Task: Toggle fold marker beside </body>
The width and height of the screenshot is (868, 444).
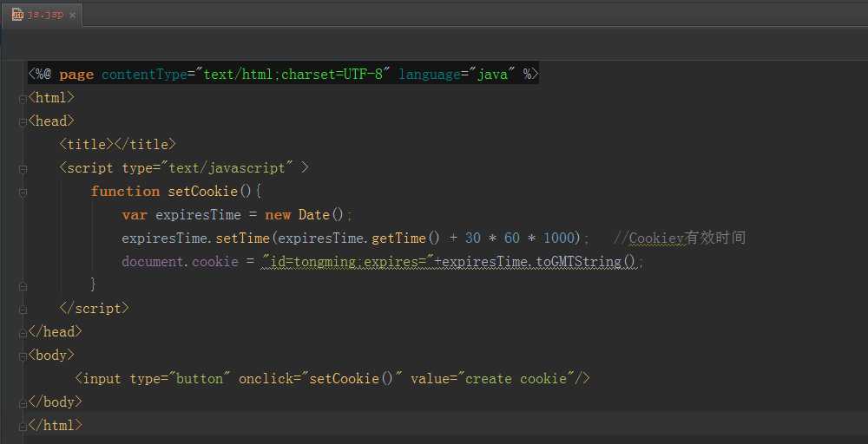Action: tap(23, 403)
